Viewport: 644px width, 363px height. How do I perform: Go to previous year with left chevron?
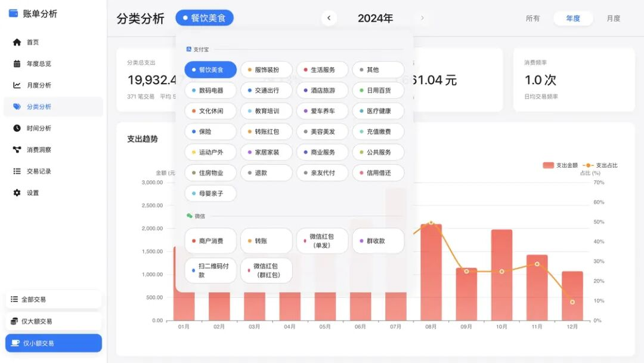coord(329,18)
